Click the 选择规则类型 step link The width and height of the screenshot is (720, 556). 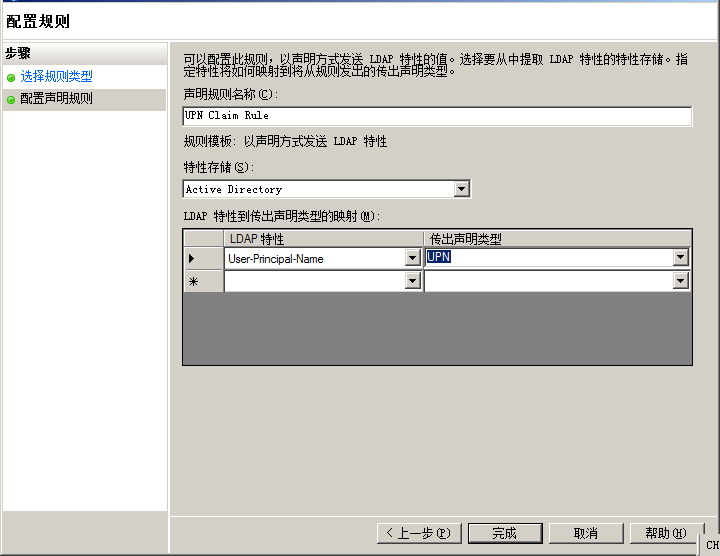56,76
